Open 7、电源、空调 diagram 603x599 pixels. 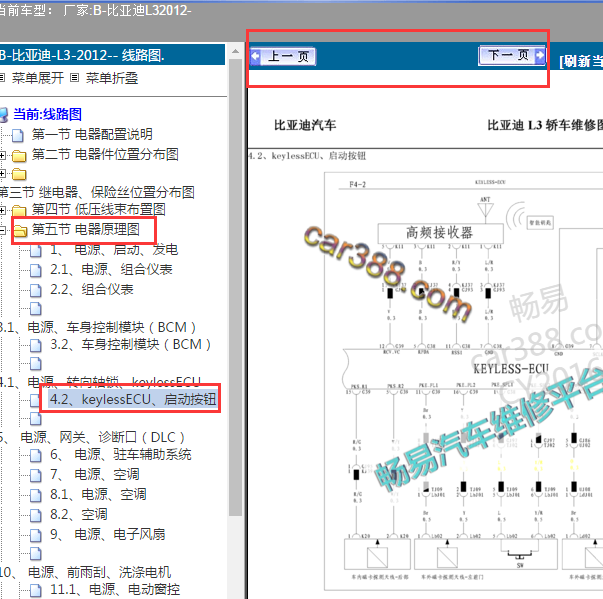point(95,474)
